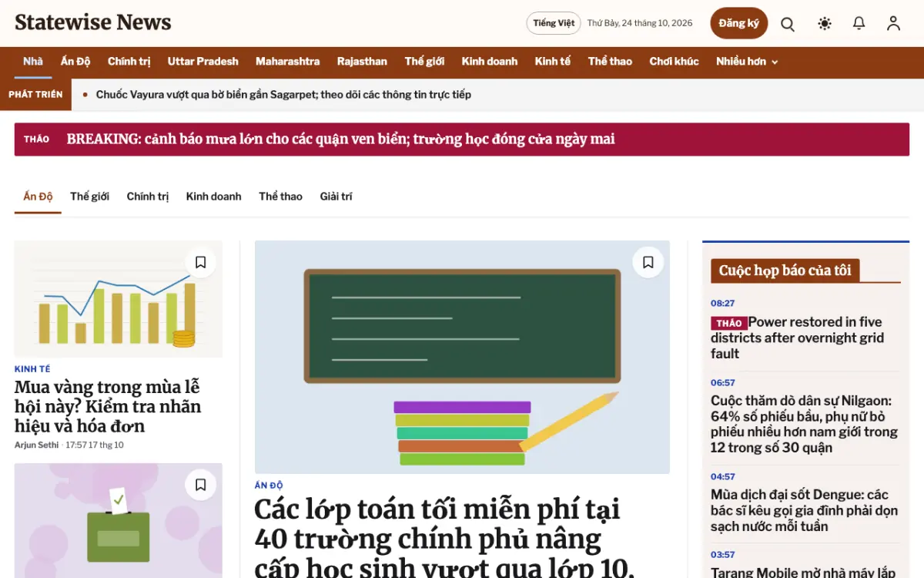Open notifications bell icon
Screen dimensions: 924x578
point(859,23)
